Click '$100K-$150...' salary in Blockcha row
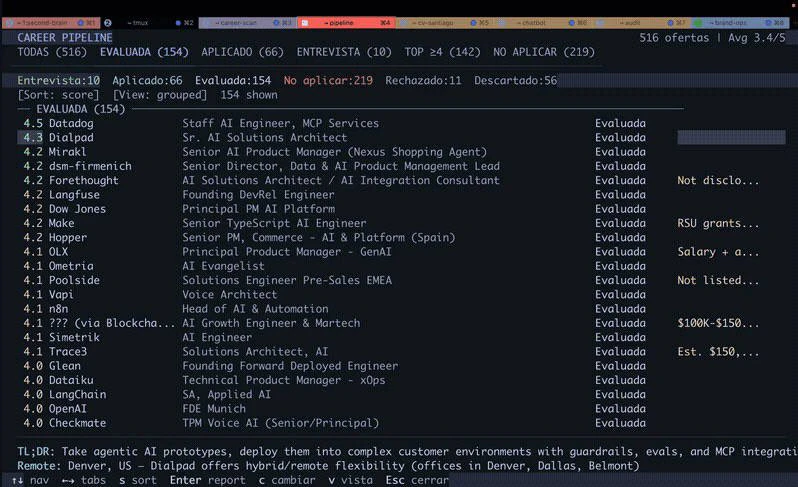 (x=718, y=323)
